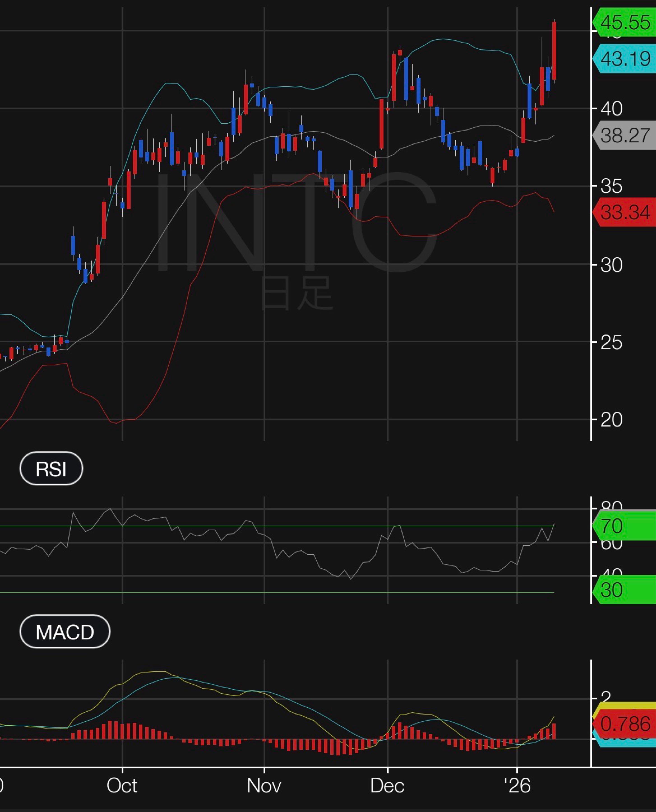The height and width of the screenshot is (812, 656).
Task: Tap the Nov label on time axis
Action: 264,786
